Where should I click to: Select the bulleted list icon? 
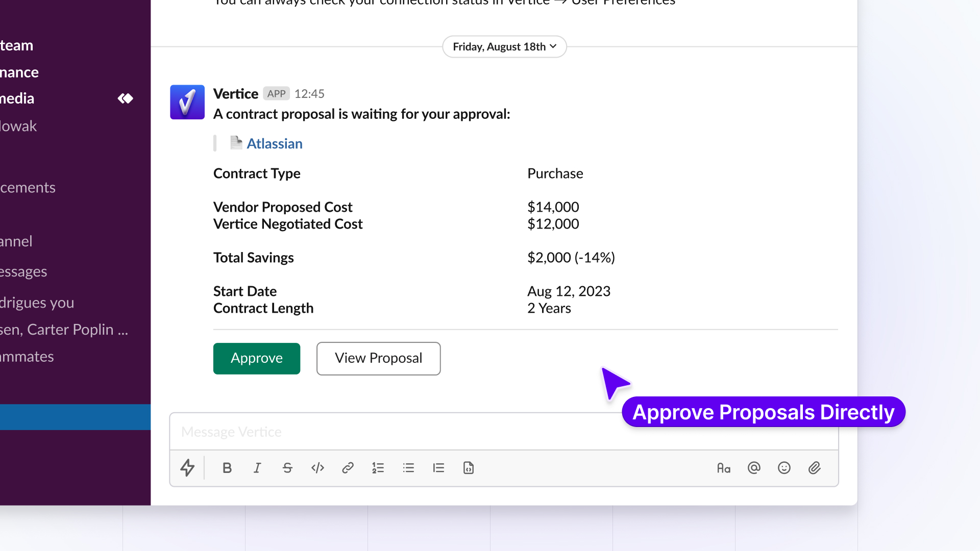tap(408, 468)
